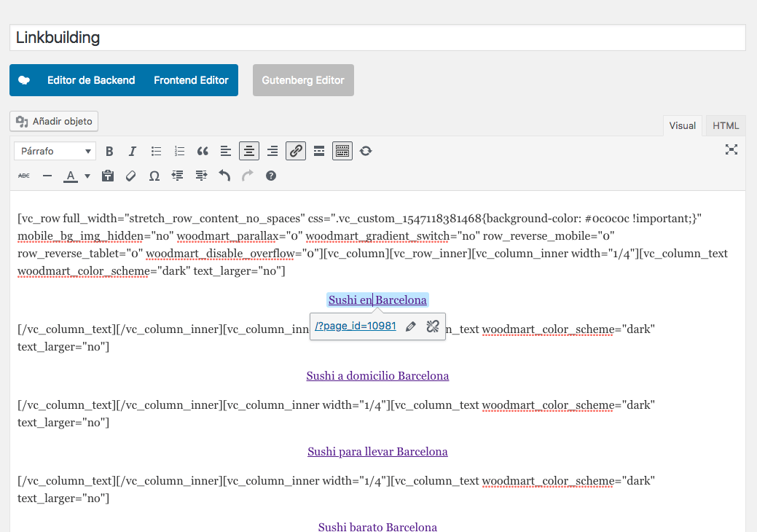The height and width of the screenshot is (532, 757).
Task: Open the /?page_id=10981 link
Action: tap(356, 326)
